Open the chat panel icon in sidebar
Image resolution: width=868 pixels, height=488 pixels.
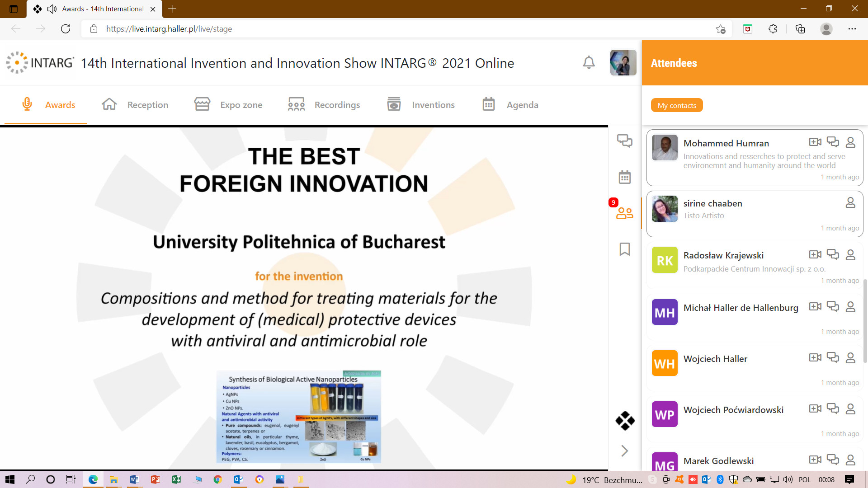[625, 141]
